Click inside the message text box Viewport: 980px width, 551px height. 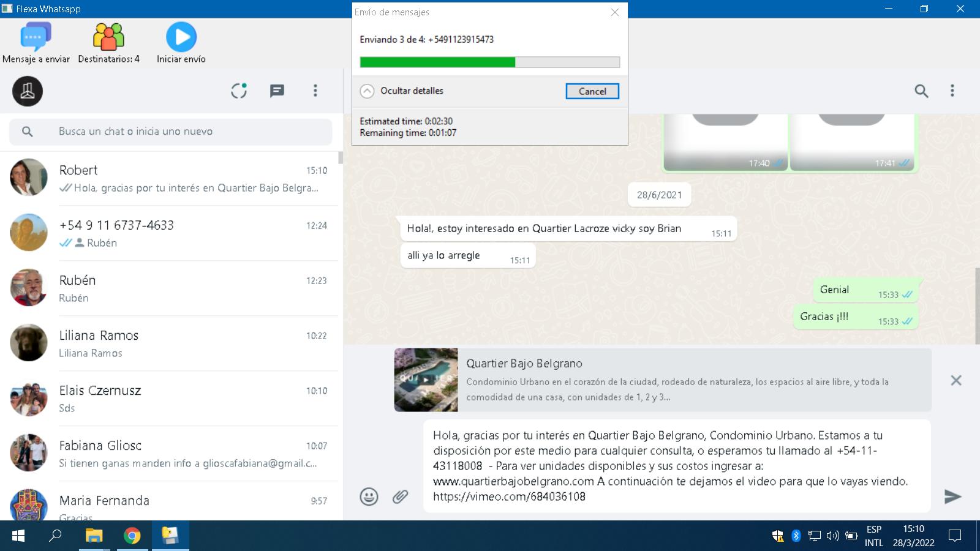(x=677, y=466)
